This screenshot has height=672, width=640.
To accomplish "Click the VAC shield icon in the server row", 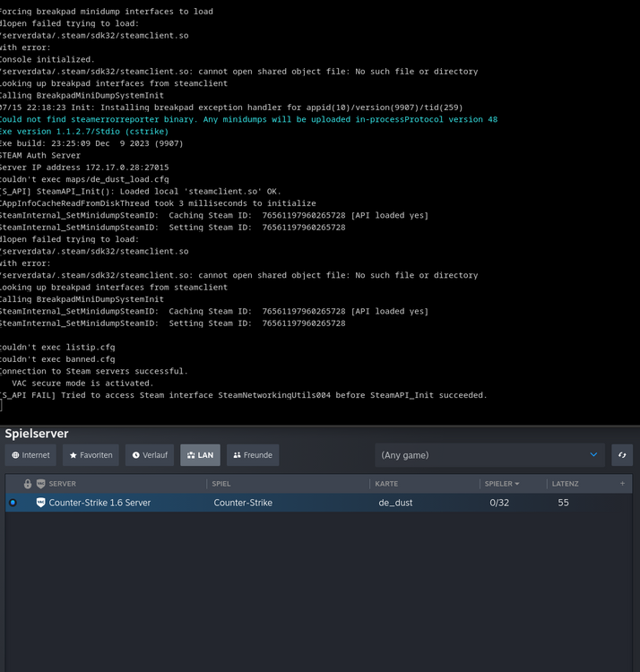I will tap(40, 503).
